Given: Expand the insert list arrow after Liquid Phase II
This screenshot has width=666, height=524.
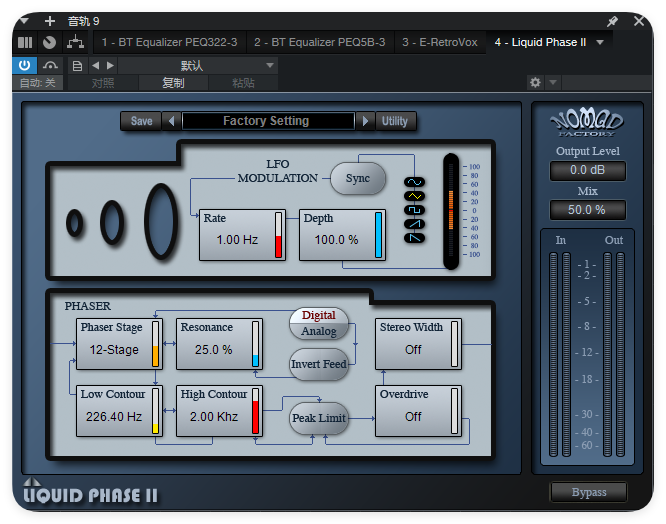Looking at the screenshot, I should [600, 42].
